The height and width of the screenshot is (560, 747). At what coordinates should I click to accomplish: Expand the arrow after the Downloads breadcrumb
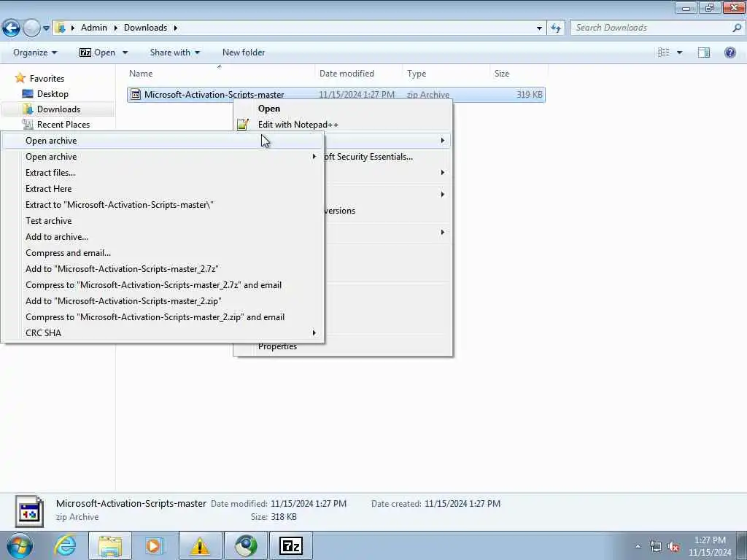point(175,28)
